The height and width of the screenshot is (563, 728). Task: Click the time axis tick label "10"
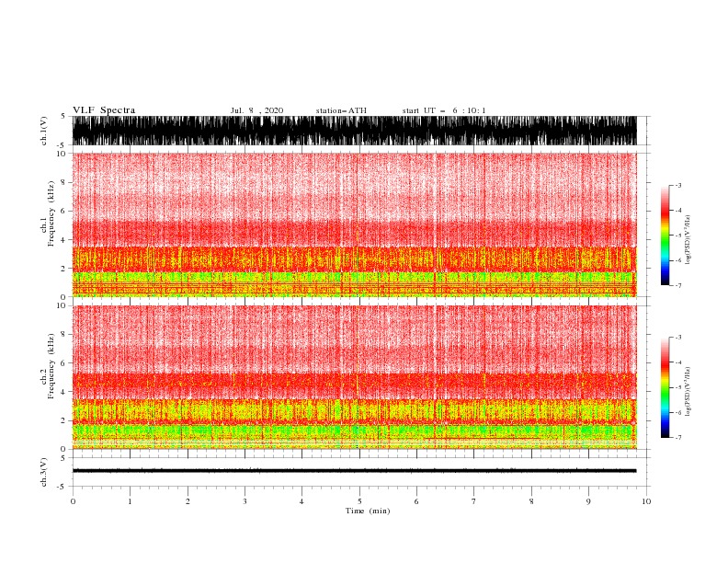646,501
